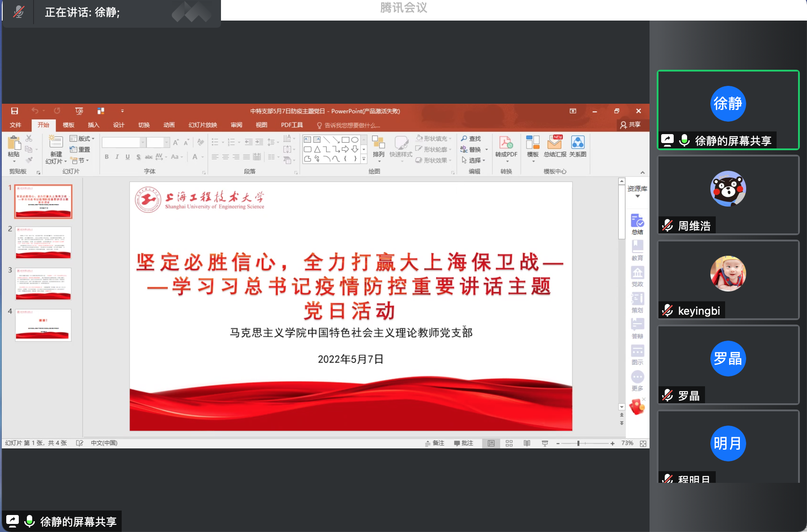Open the 教育 resource category icon
The width and height of the screenshot is (807, 532).
[x=637, y=247]
